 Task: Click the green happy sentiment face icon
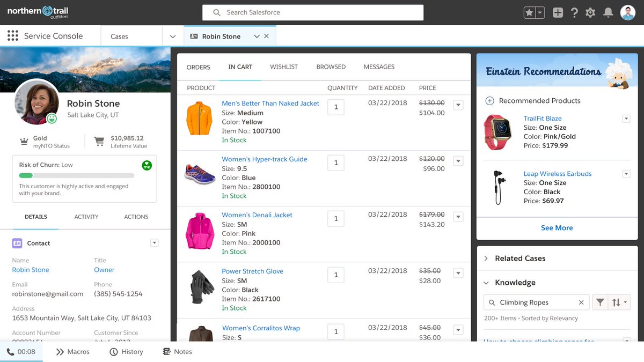pos(52,119)
